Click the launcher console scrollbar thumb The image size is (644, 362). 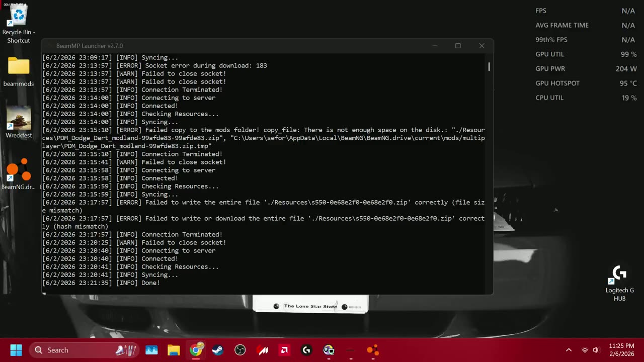pos(489,66)
